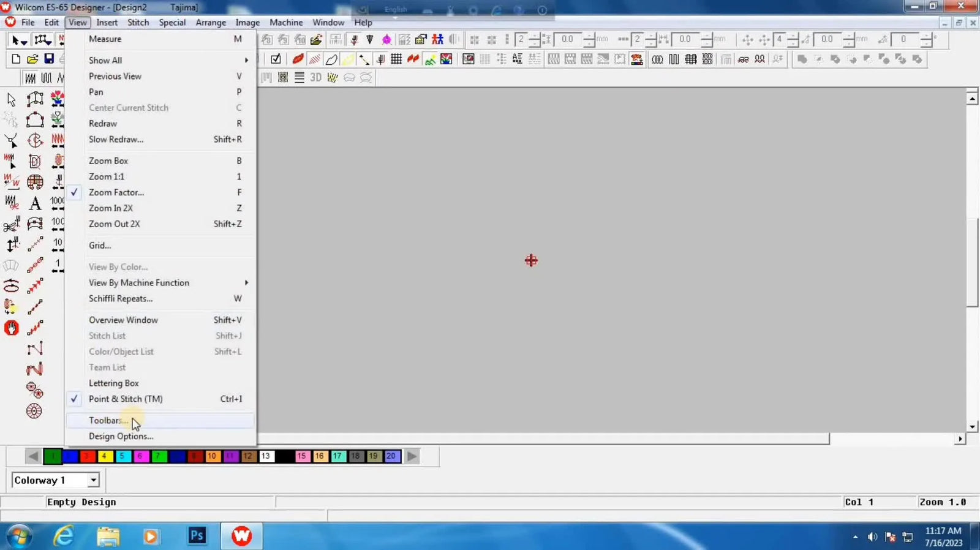Image resolution: width=980 pixels, height=550 pixels.
Task: Select Slow Redraw... menu entry
Action: tap(160, 139)
